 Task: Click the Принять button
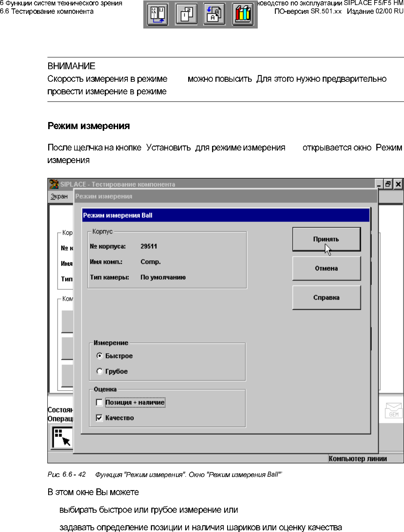point(326,239)
